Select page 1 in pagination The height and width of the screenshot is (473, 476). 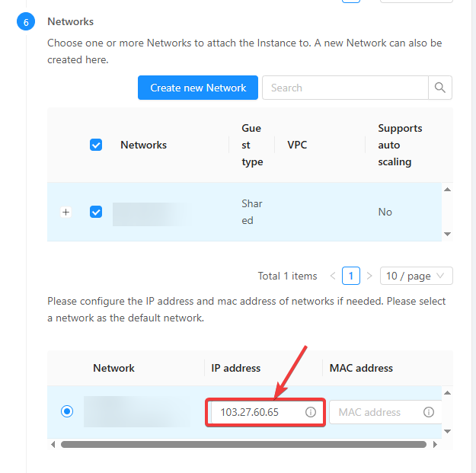coord(351,276)
